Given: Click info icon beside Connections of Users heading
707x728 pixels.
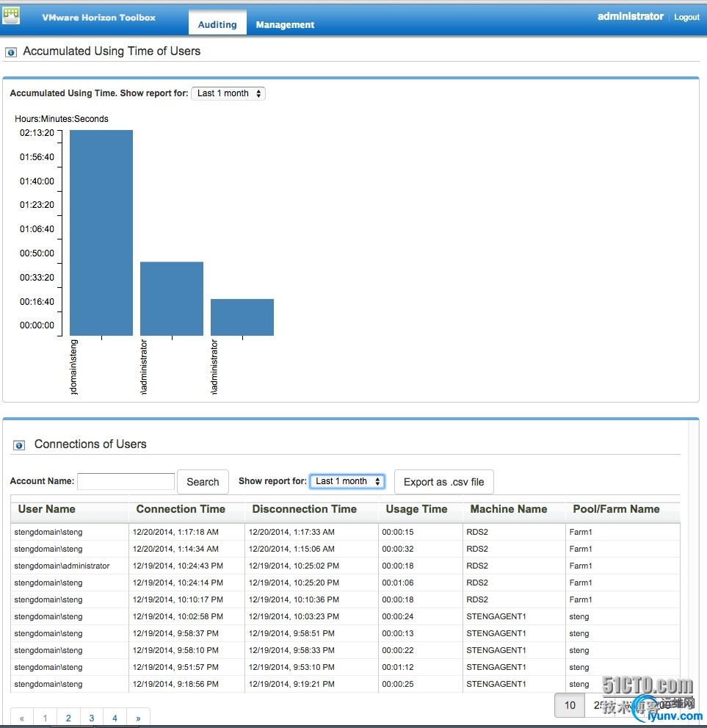Looking at the screenshot, I should tap(19, 445).
